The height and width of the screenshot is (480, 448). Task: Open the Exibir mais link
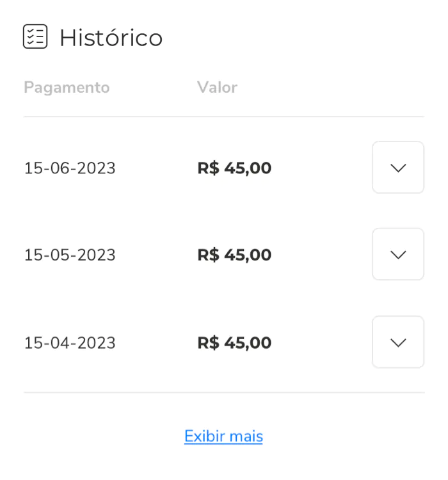[x=223, y=436]
